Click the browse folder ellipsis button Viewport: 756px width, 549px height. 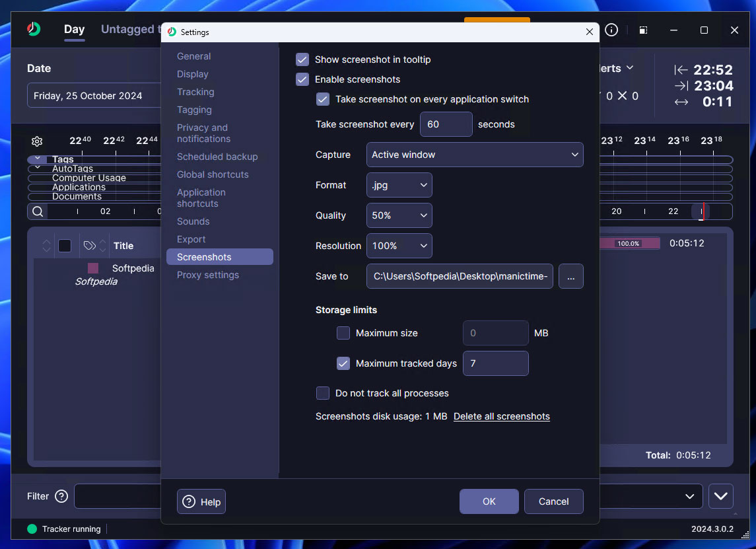[570, 277]
